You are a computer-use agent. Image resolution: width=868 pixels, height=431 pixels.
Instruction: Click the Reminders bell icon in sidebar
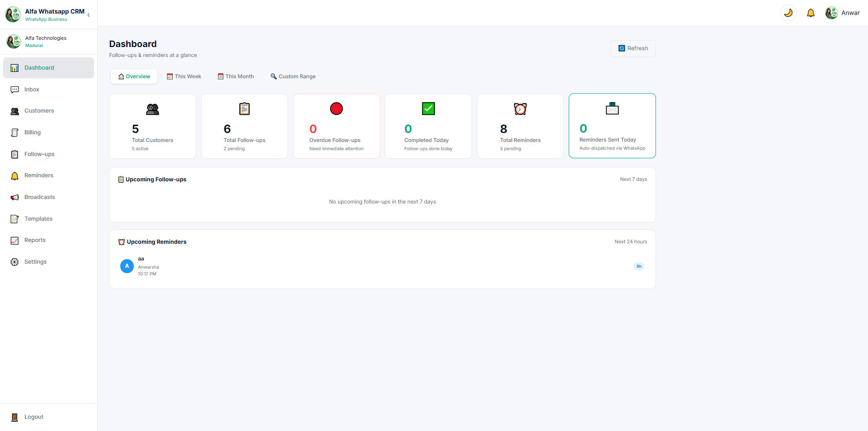(14, 175)
